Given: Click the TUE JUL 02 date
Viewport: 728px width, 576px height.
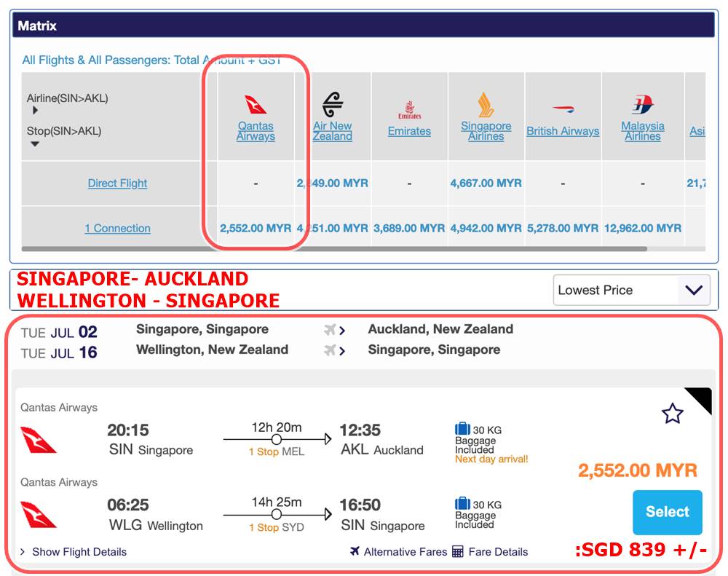Looking at the screenshot, I should click(x=59, y=332).
